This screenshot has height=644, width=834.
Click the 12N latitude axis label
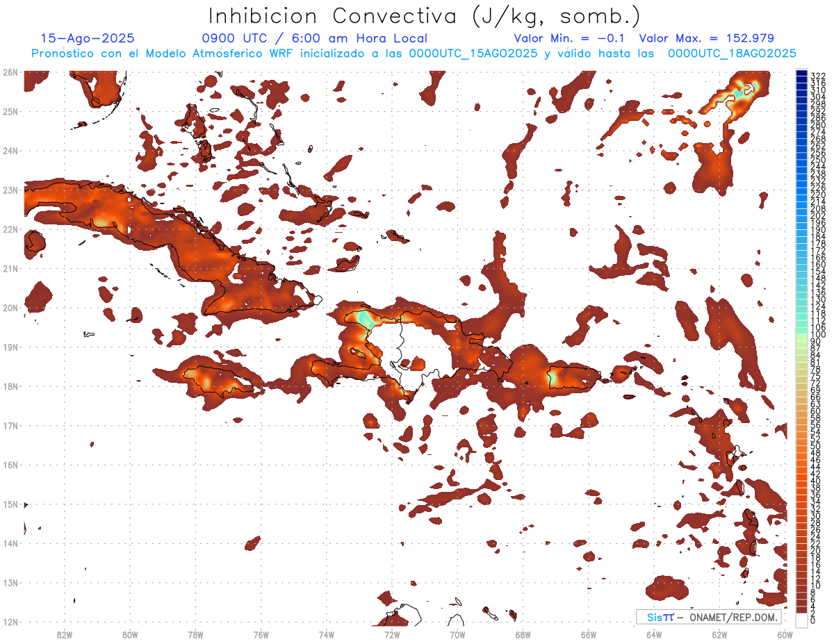10,621
